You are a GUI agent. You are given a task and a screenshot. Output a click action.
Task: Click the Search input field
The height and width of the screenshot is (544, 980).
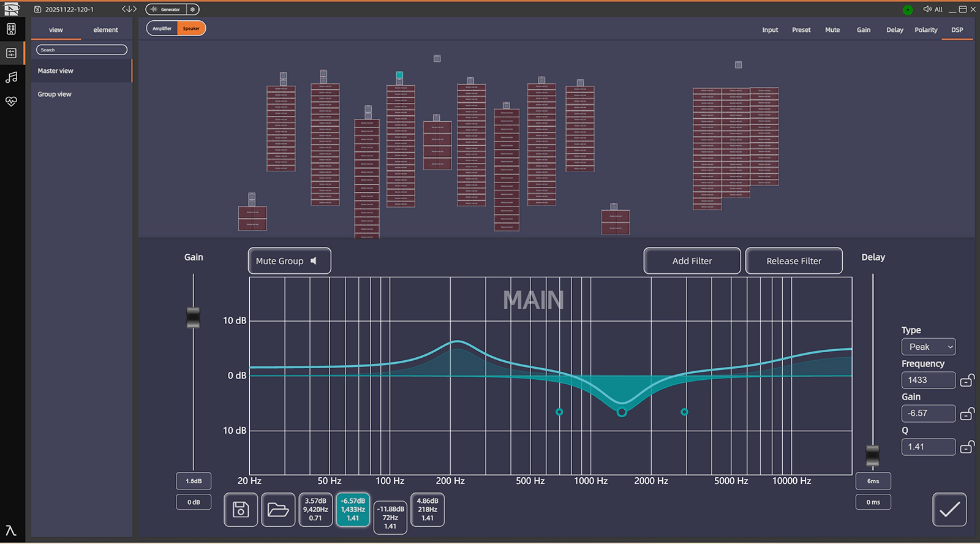81,50
